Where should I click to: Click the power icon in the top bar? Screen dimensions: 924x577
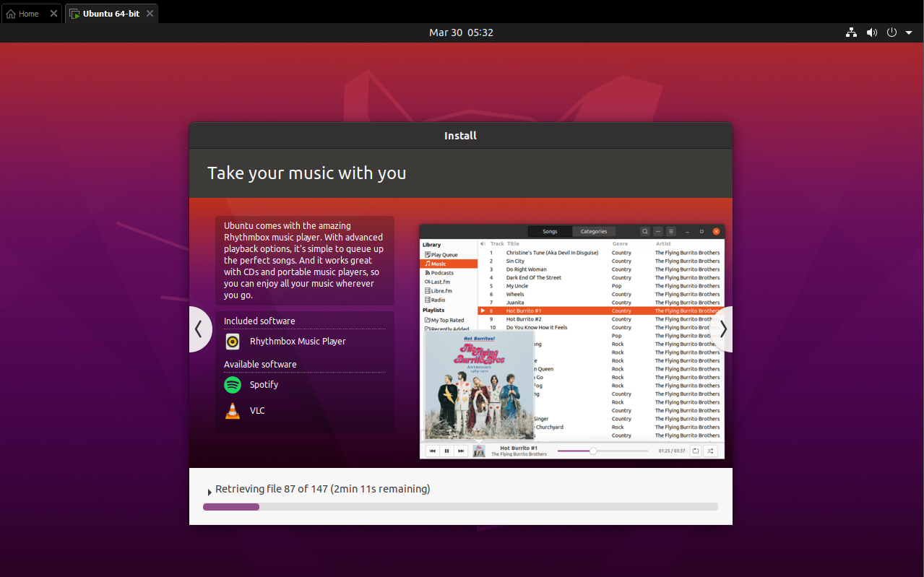point(891,32)
